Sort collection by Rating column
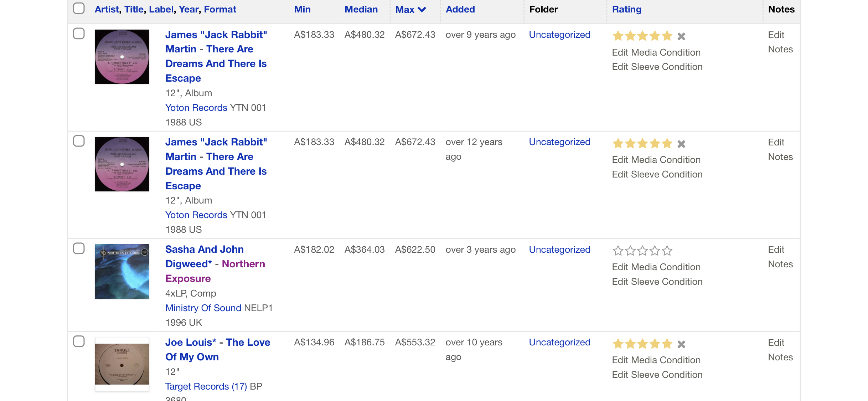 tap(626, 9)
